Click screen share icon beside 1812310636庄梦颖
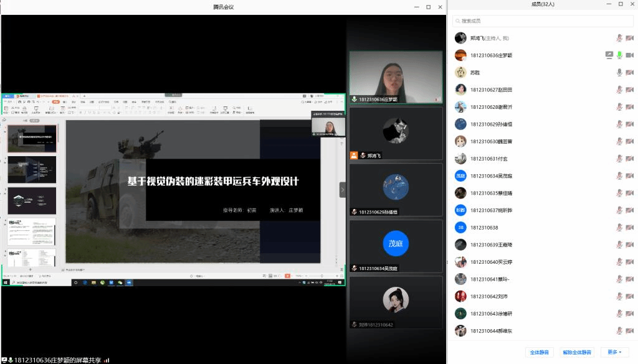638x364 pixels. pyautogui.click(x=609, y=55)
